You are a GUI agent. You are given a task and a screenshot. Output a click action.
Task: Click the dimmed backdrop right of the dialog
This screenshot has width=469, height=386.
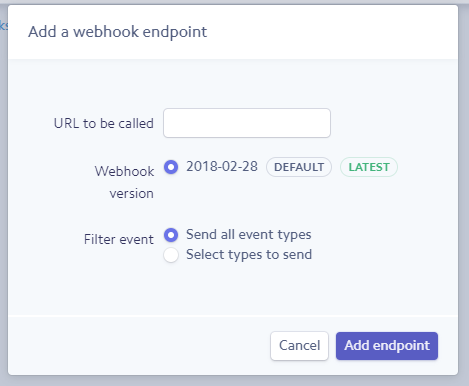pyautogui.click(x=464, y=193)
